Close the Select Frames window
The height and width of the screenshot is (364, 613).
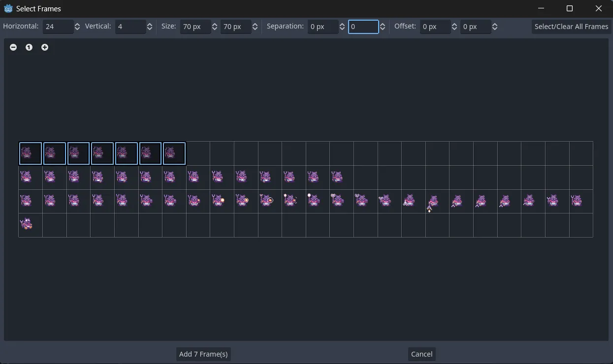tap(599, 8)
